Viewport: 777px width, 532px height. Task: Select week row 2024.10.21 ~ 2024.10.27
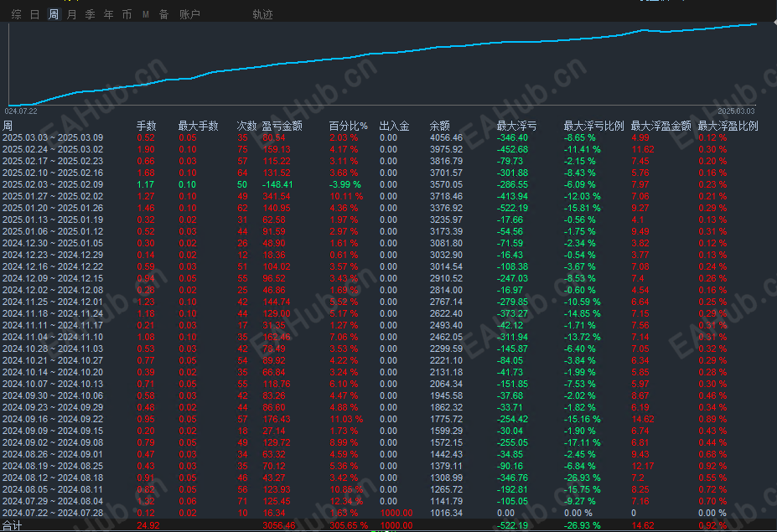389,360
